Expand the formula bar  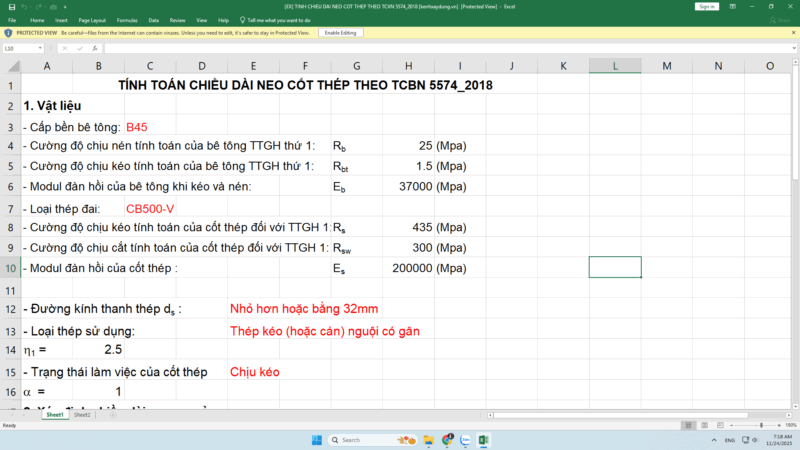point(793,47)
